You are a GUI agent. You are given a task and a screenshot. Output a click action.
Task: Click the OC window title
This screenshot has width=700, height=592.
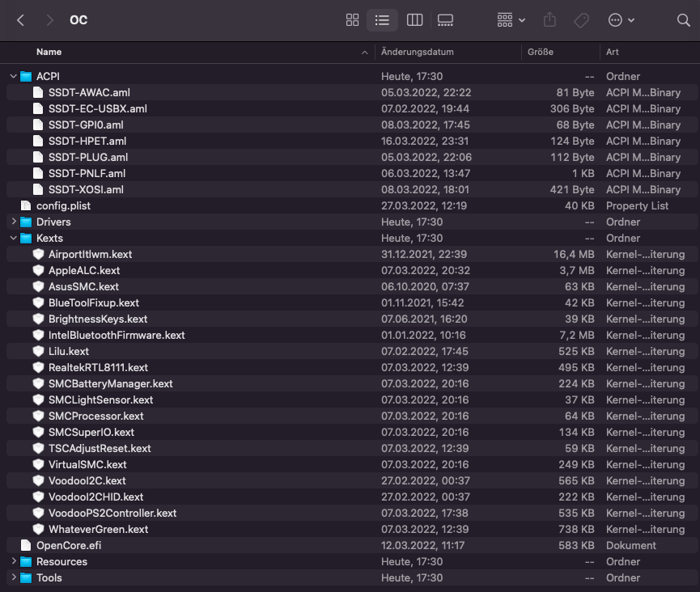tap(78, 20)
